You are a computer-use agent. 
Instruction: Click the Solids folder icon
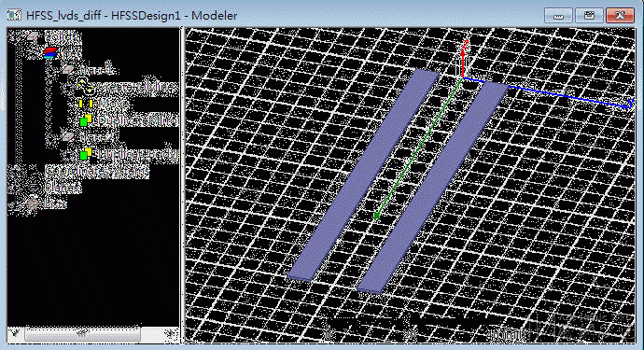34,36
